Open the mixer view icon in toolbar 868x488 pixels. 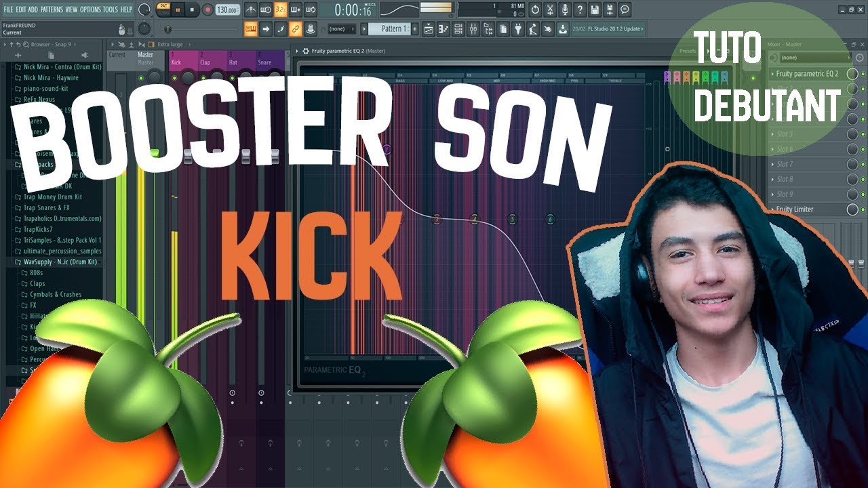(x=473, y=29)
